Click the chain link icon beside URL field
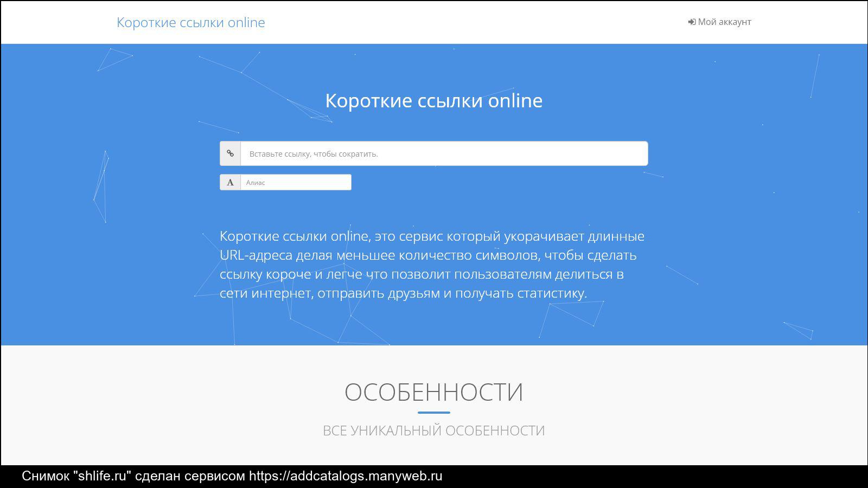 [x=230, y=153]
